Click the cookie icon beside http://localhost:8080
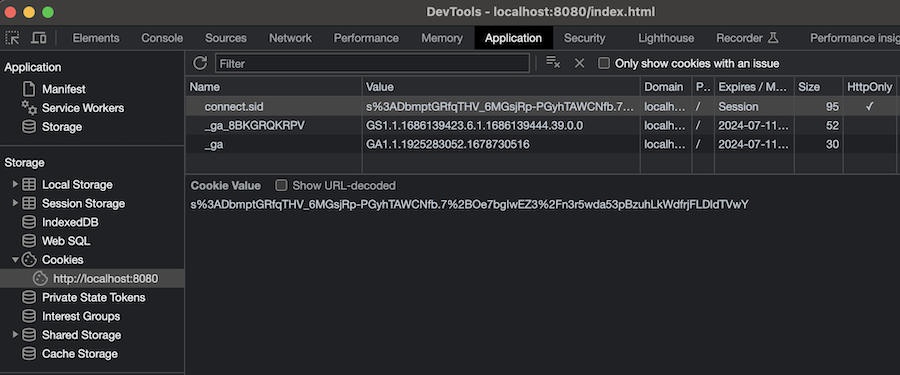Screen dimensions: 900x375 point(40,279)
